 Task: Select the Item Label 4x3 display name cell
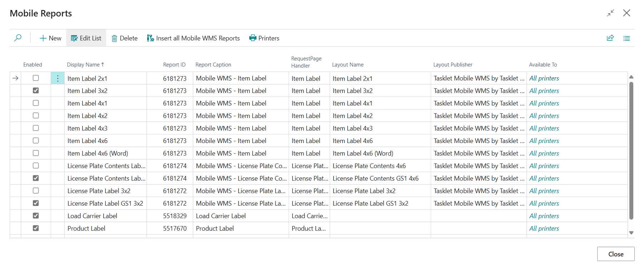point(105,128)
